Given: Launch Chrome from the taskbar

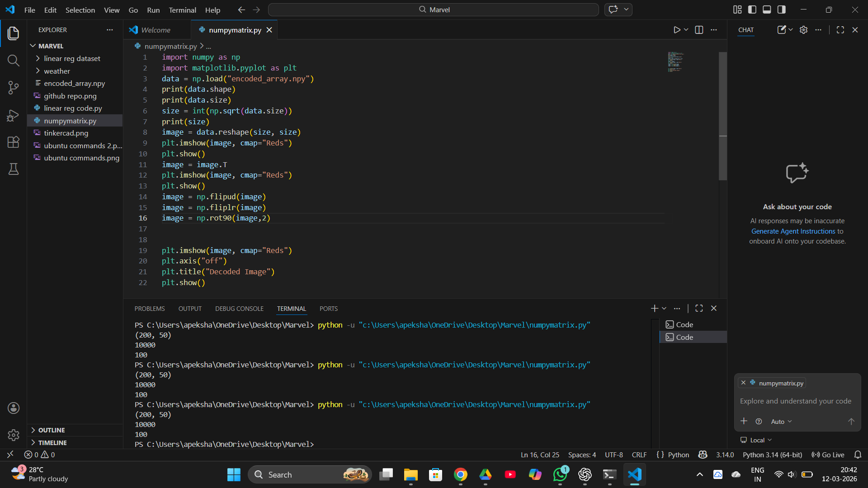Looking at the screenshot, I should click(x=461, y=474).
